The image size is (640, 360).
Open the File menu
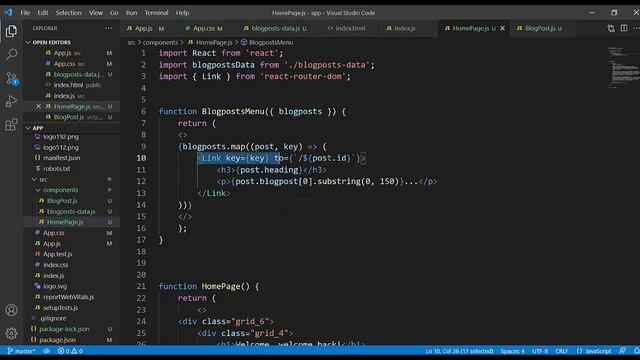[25, 13]
